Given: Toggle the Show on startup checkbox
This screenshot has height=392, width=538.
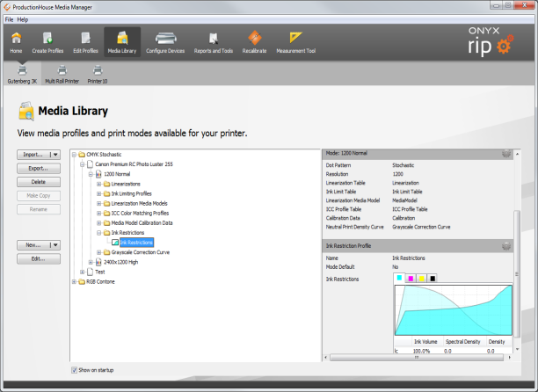Looking at the screenshot, I should [x=74, y=370].
